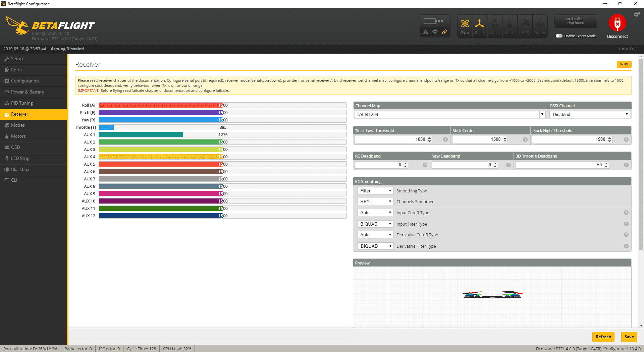
Task: Open settings via top-right gear icon
Action: coord(636,14)
